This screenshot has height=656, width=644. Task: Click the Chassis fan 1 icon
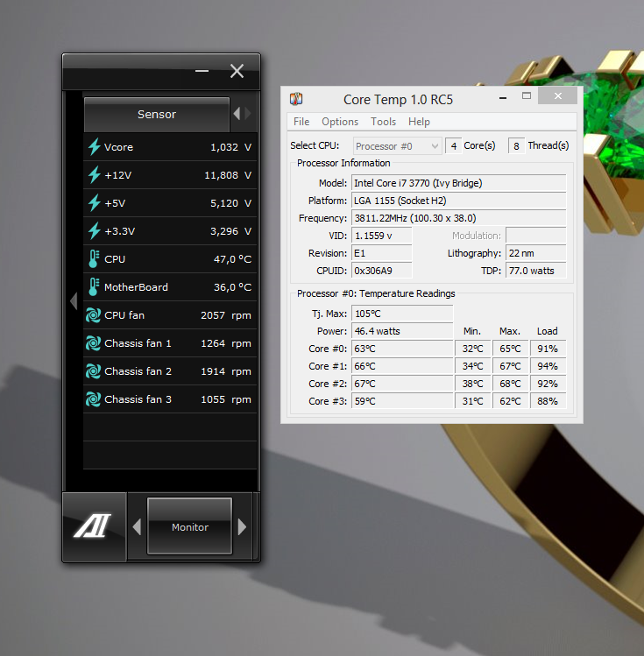[x=94, y=343]
